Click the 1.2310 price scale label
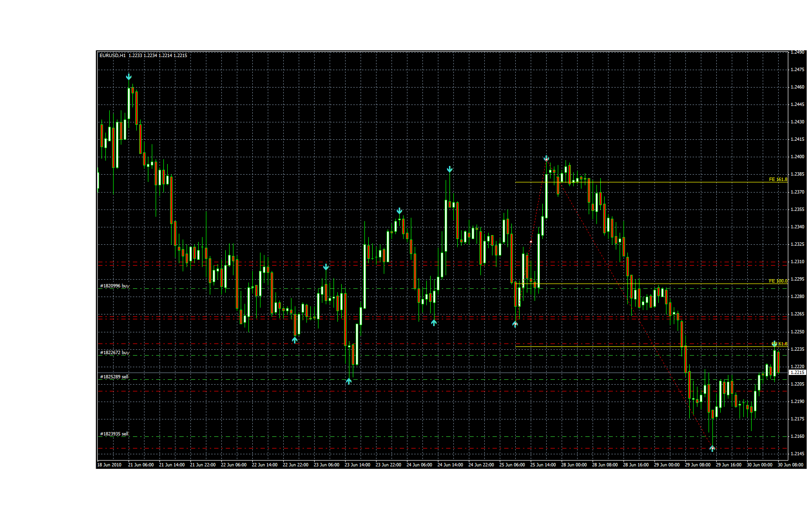Image resolution: width=812 pixels, height=508 pixels. (797, 262)
